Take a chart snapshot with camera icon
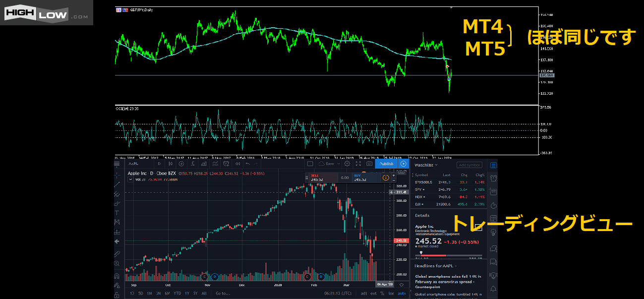 tap(369, 164)
